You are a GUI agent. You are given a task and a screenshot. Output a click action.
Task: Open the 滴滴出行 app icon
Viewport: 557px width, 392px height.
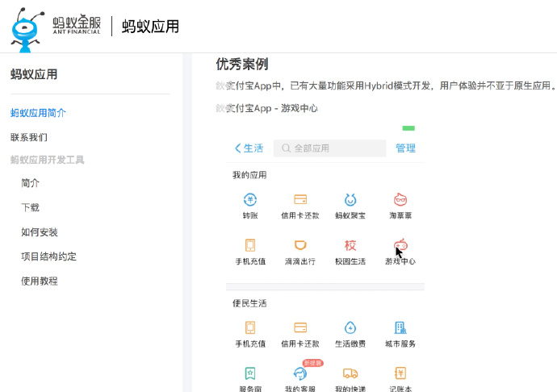[x=300, y=245]
